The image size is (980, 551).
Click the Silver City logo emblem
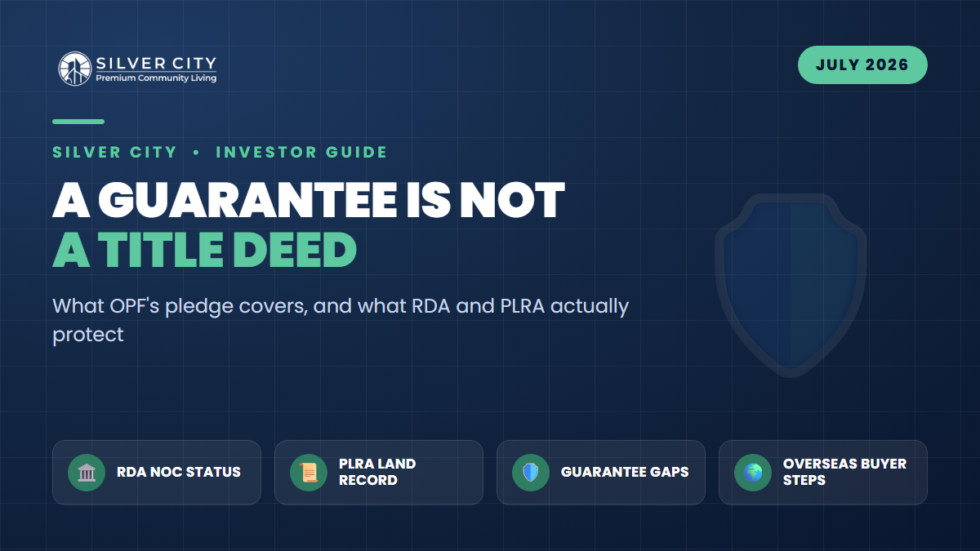tap(74, 69)
